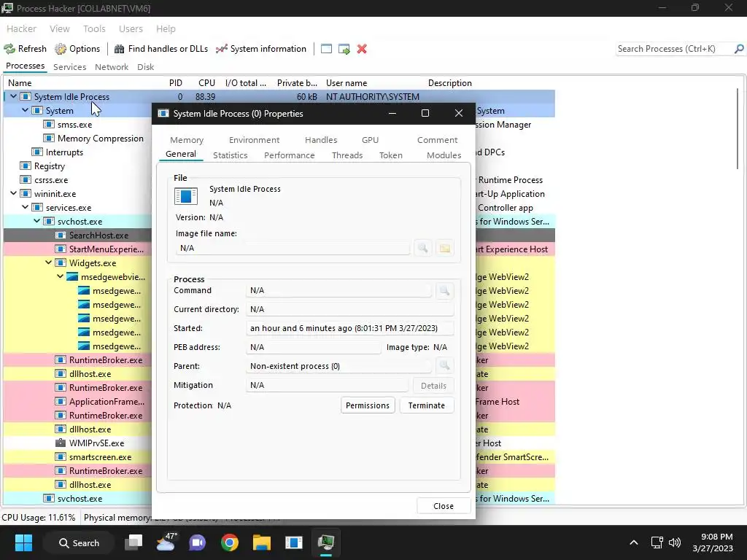Open the Hacker menu
Image resolution: width=747 pixels, height=560 pixels.
(x=21, y=28)
